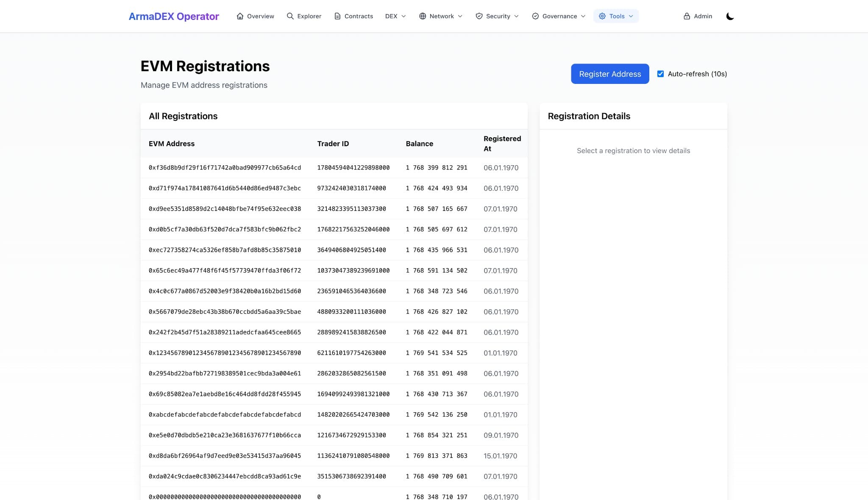Click the Security shield icon

point(479,16)
